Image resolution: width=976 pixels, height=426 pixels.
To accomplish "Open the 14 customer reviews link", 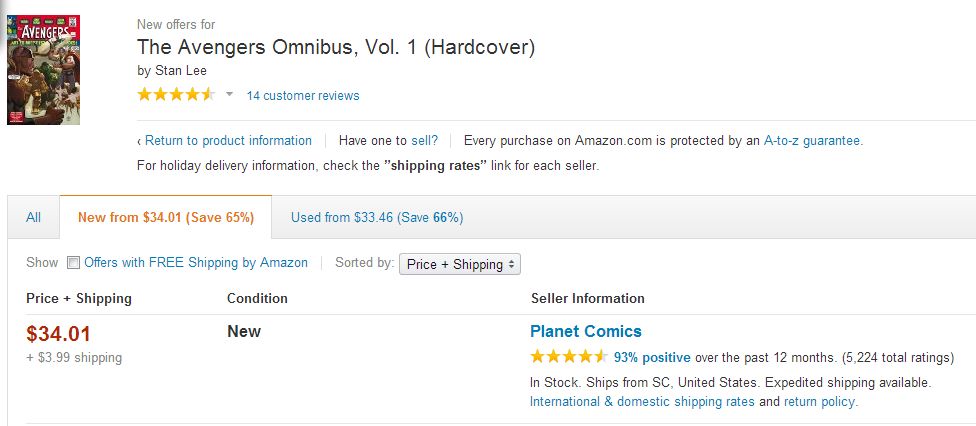I will [x=303, y=96].
